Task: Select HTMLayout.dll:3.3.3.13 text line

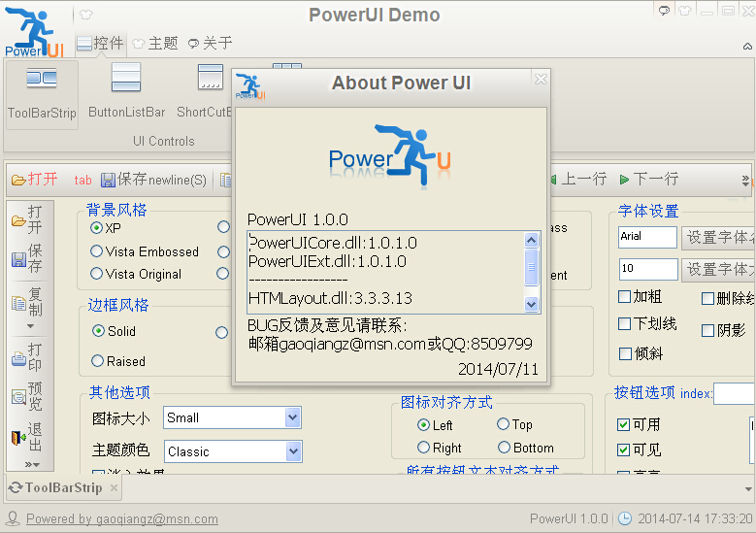Action: [x=330, y=298]
